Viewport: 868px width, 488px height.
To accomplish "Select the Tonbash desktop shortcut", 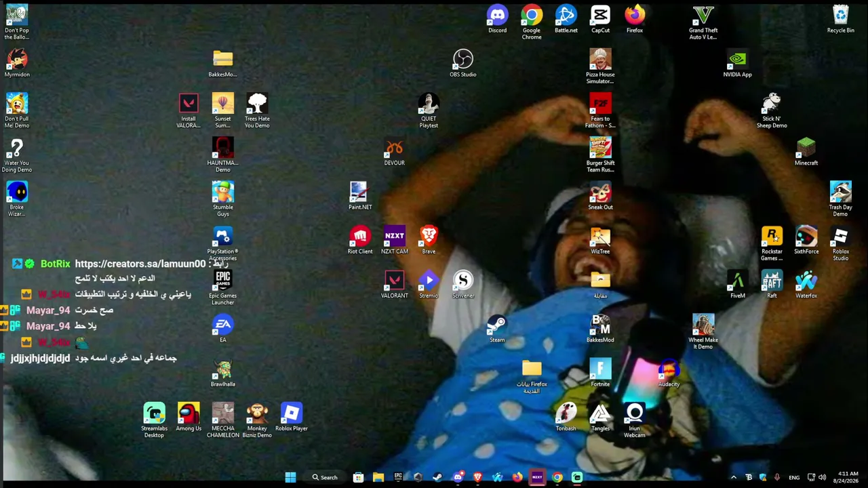I will point(566,417).
